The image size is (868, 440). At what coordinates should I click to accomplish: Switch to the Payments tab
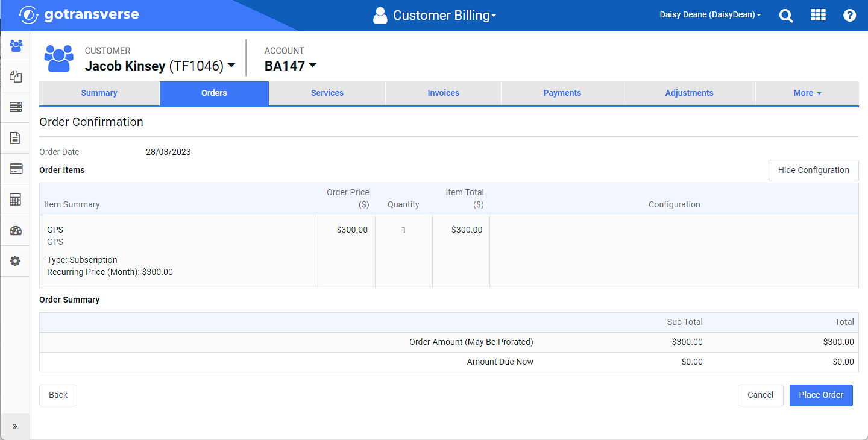562,93
